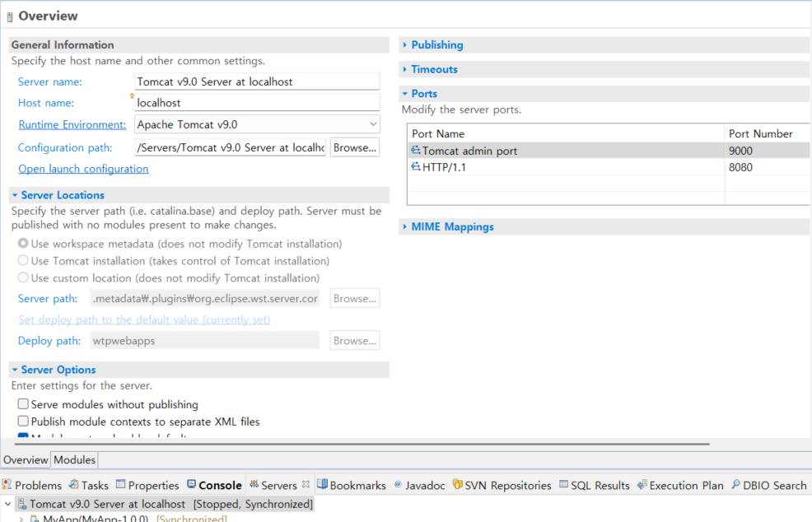Viewport: 812px width, 522px height.
Task: Check Publish module contexts to separate XML files
Action: [x=23, y=421]
